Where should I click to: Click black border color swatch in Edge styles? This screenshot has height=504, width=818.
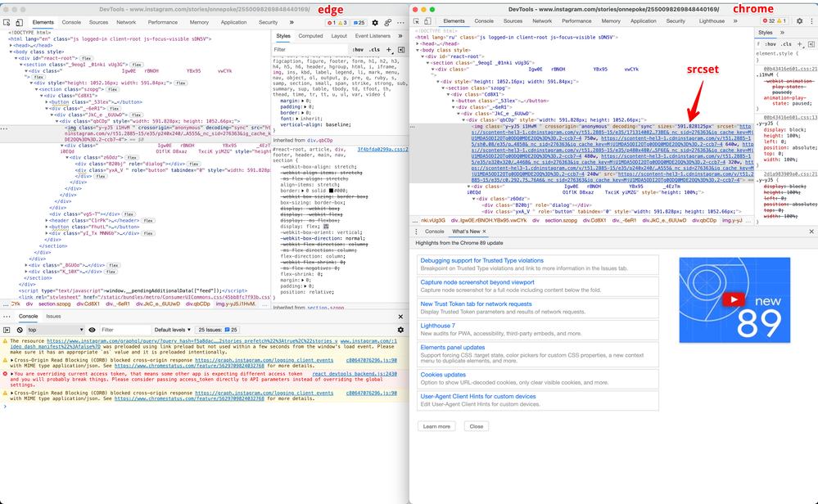point(331,191)
